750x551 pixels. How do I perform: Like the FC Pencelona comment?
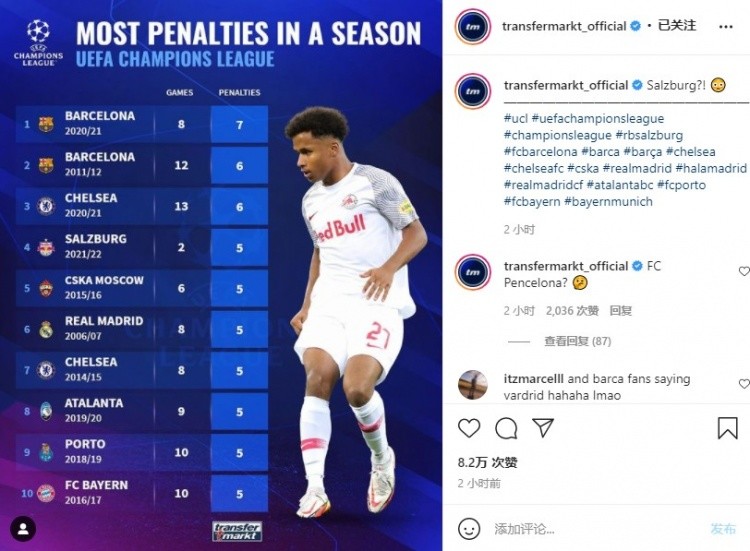pos(744,272)
